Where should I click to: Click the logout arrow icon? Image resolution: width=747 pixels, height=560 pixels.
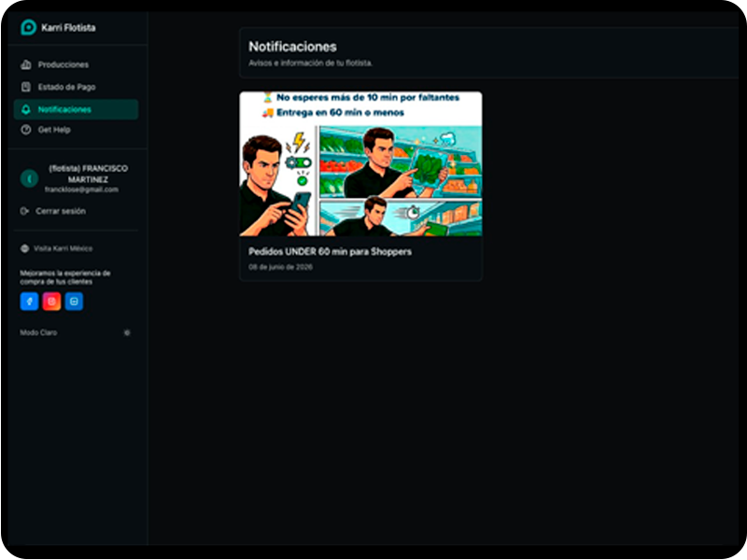tap(24, 211)
